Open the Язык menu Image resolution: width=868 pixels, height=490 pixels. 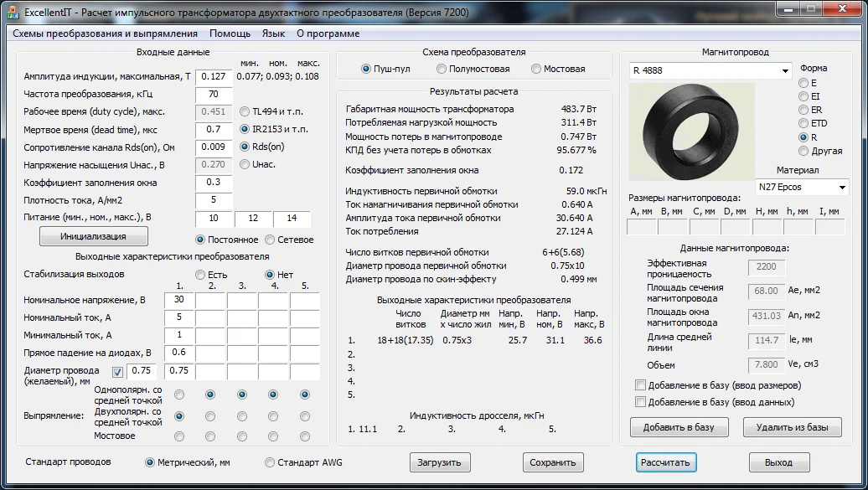(273, 34)
